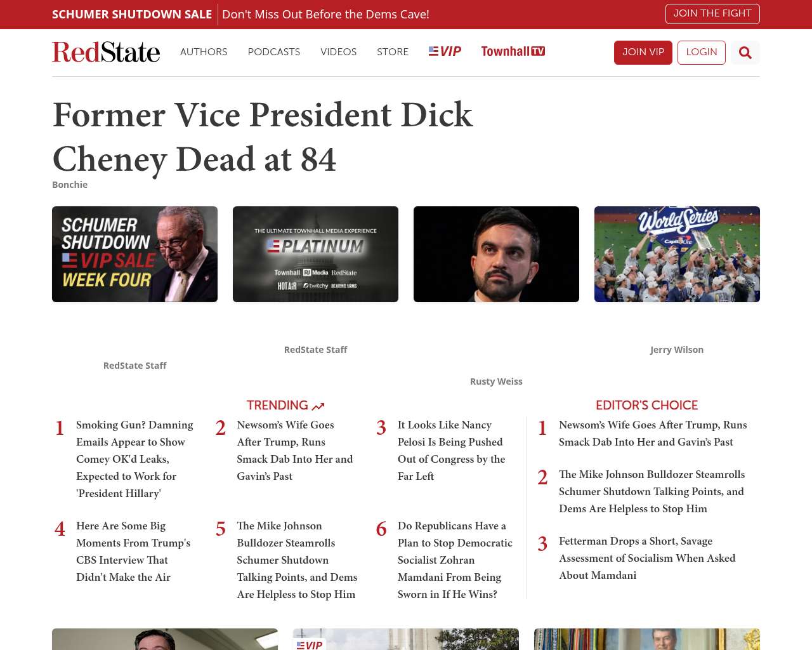The image size is (812, 650).
Task: Visit the Townhall TV logo link
Action: pyautogui.click(x=513, y=51)
